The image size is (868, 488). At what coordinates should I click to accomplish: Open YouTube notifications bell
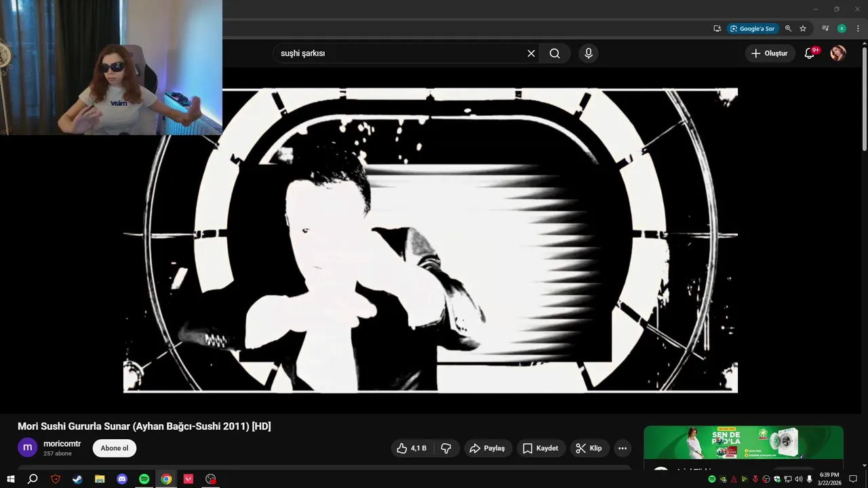click(x=810, y=54)
